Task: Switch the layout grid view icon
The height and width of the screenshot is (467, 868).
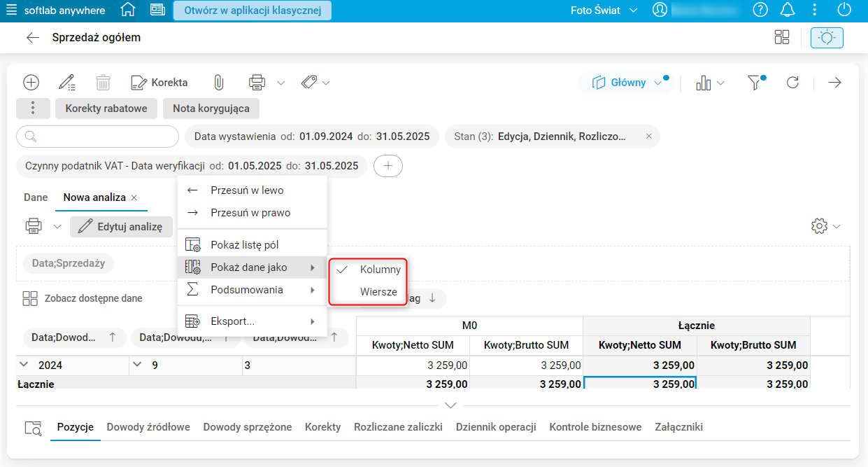Action: coord(782,38)
